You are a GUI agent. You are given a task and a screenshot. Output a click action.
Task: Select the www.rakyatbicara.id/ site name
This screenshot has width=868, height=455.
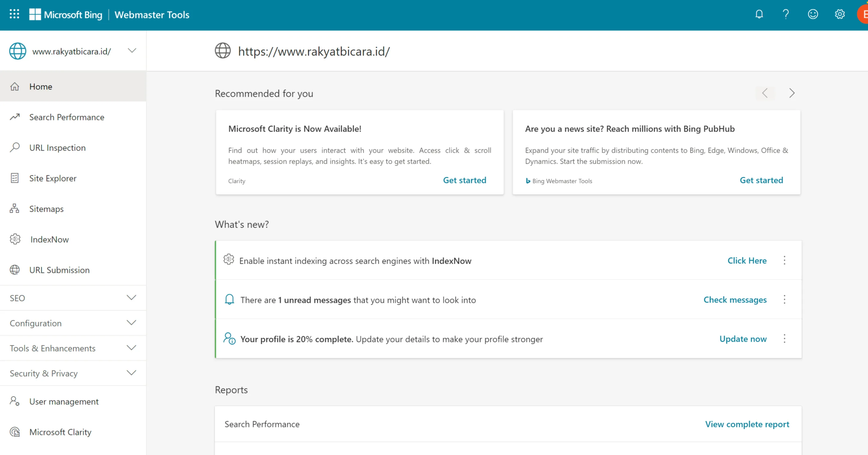pos(71,51)
